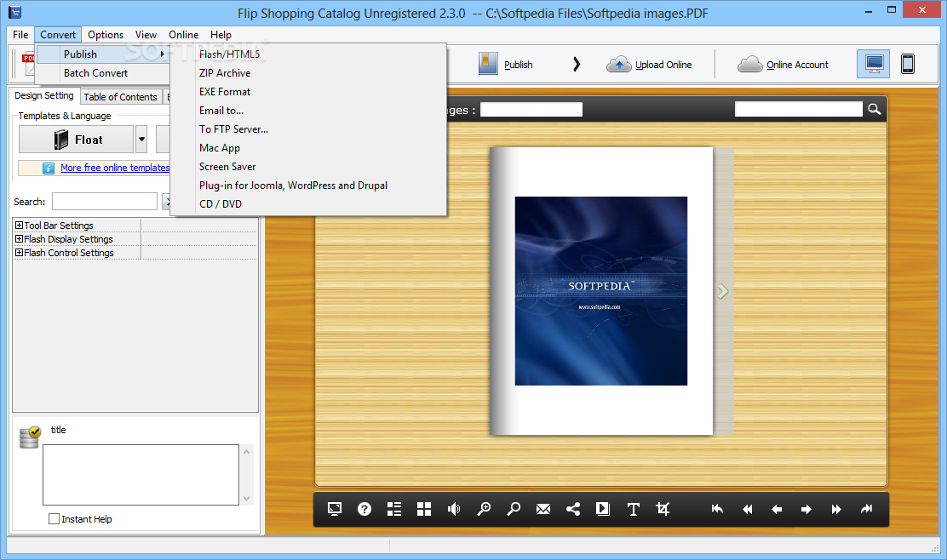Click the email envelope icon

click(x=543, y=509)
